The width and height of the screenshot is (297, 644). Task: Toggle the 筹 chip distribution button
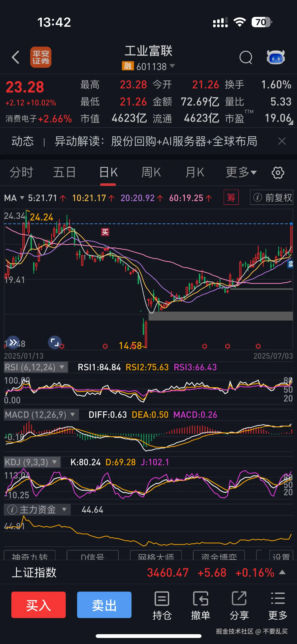tap(231, 198)
